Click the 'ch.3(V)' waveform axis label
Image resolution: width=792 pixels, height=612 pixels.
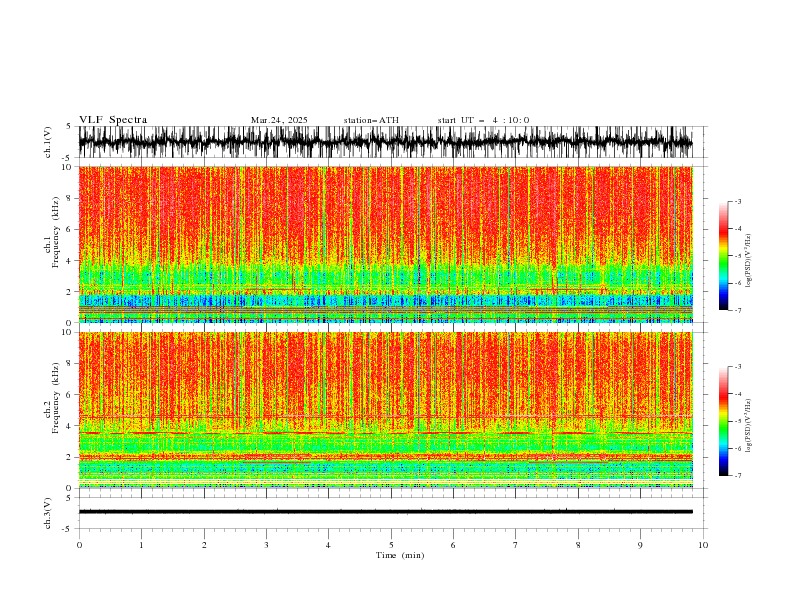coord(48,513)
